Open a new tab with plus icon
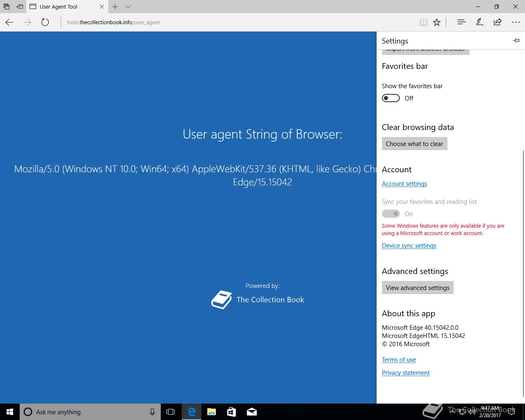This screenshot has height=420, width=525. (115, 7)
